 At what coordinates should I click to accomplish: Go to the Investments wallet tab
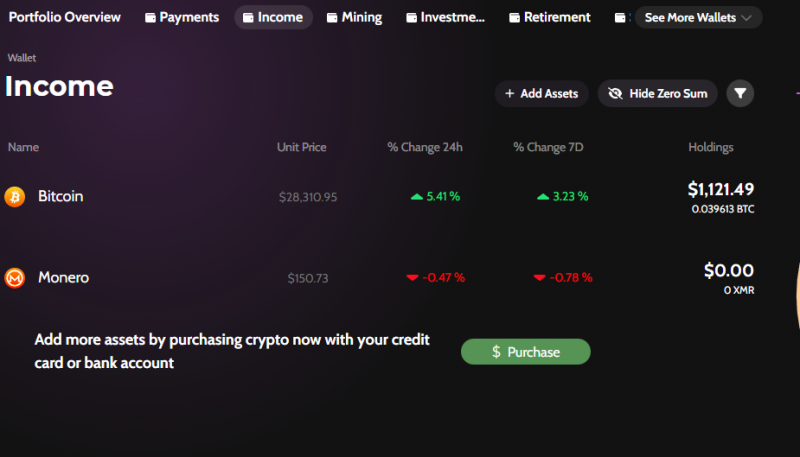443,18
